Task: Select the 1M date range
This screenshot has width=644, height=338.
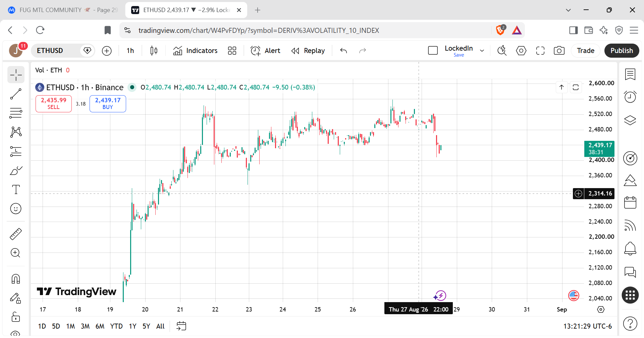Action: click(70, 326)
